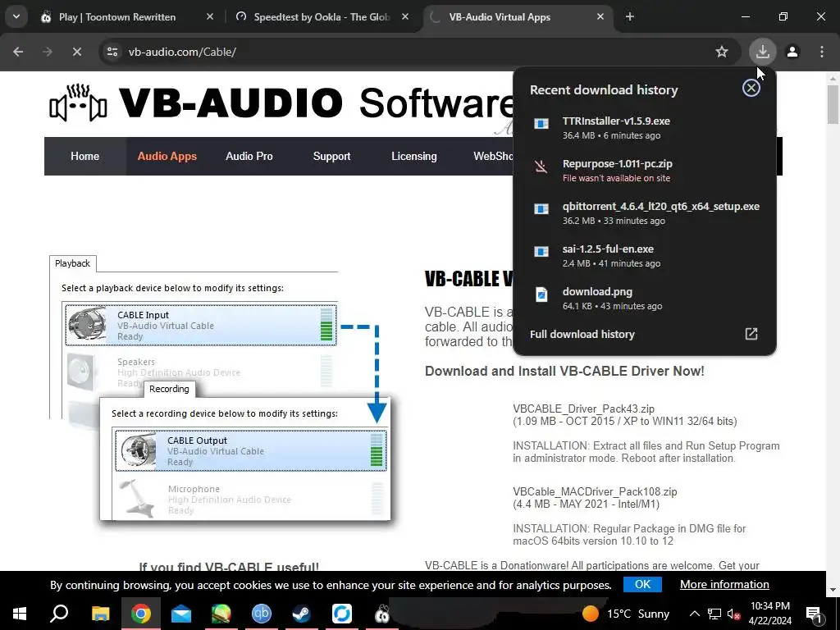The height and width of the screenshot is (630, 840).
Task: Open More information cookie link
Action: (x=724, y=584)
